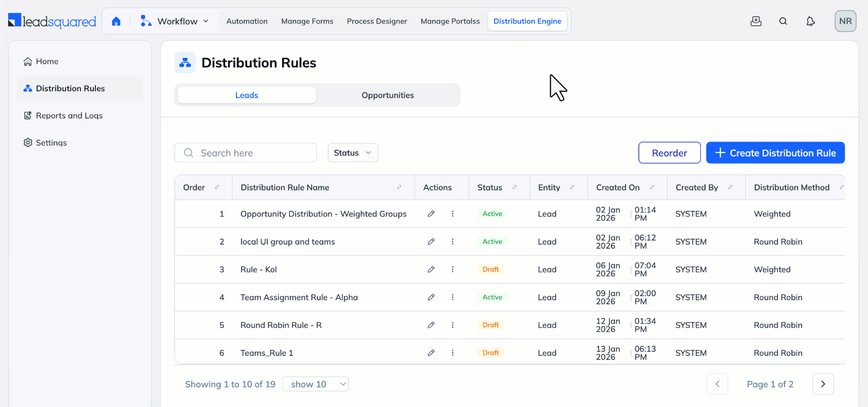Viewport: 868px width, 407px height.
Task: Open the Status filter dropdown
Action: [353, 152]
